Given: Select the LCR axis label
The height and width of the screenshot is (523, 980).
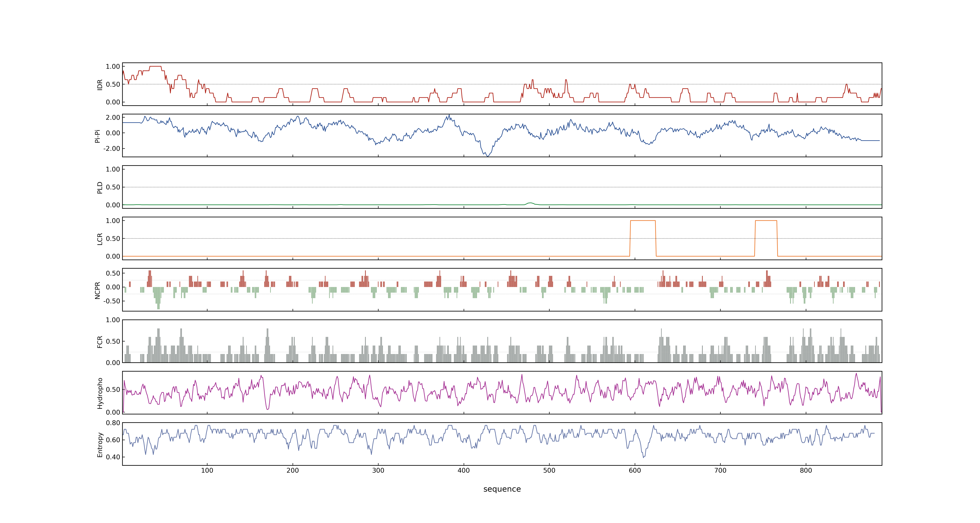Looking at the screenshot, I should [100, 239].
